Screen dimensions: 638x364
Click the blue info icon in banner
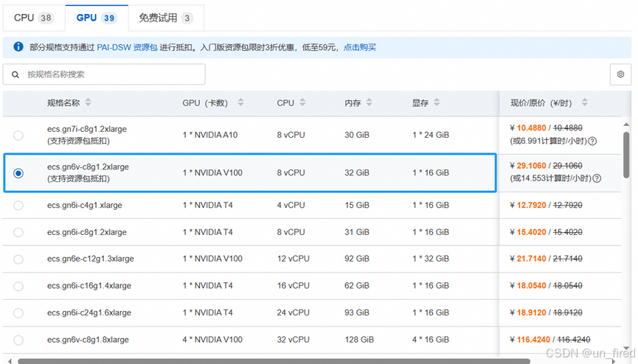[x=18, y=46]
